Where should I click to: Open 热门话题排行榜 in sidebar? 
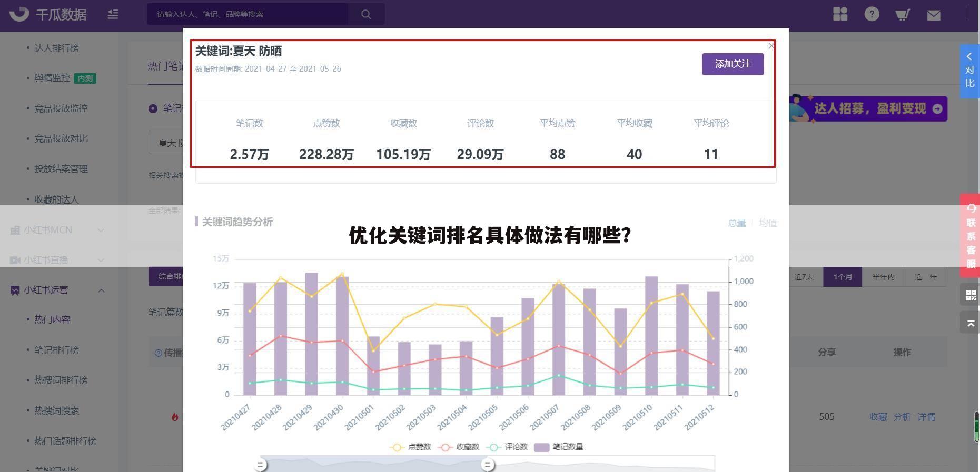coord(65,441)
